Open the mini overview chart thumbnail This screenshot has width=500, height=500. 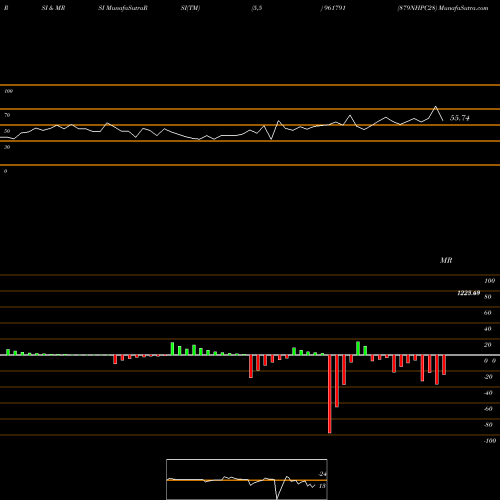[x=247, y=479]
